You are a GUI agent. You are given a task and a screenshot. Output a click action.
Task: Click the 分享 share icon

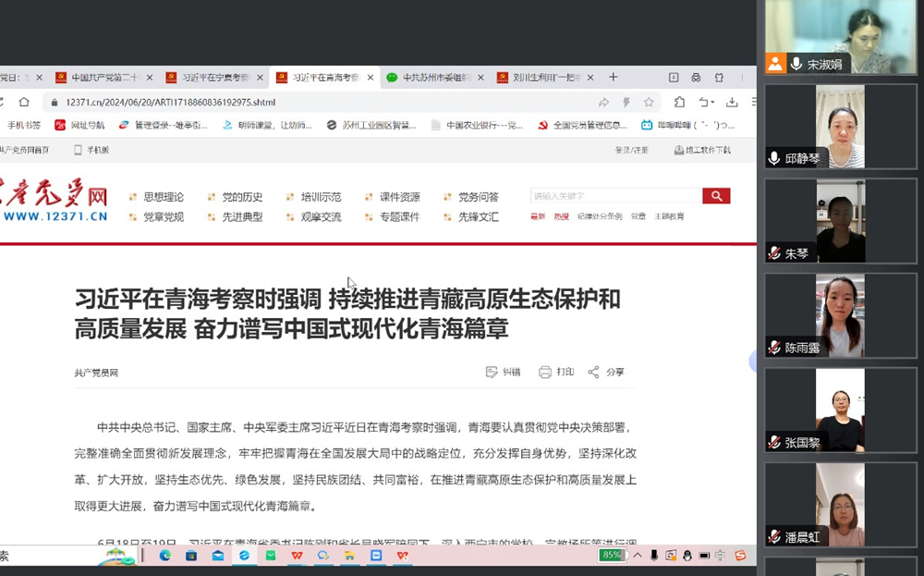tap(593, 372)
